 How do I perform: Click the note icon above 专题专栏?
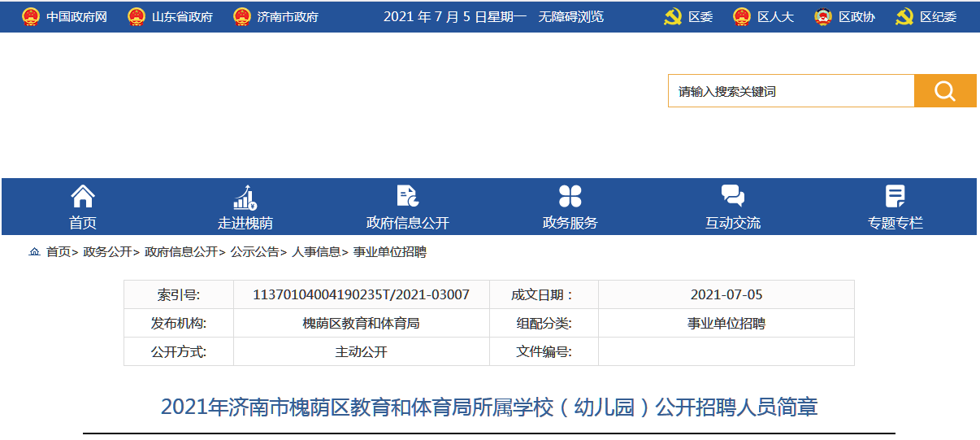(895, 196)
